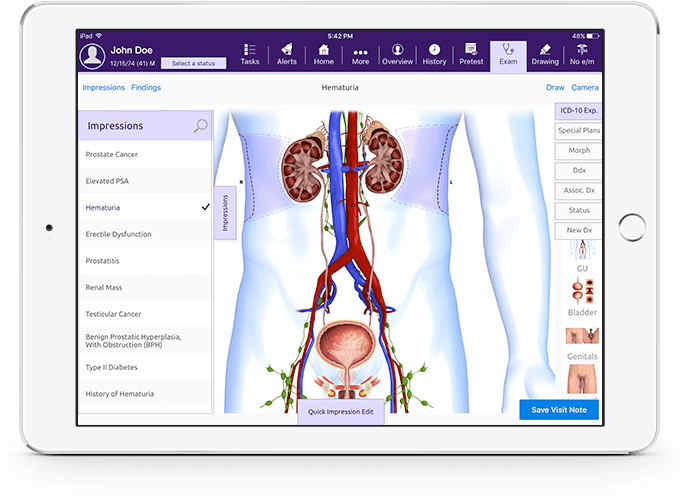Viewport: 686px width, 499px height.
Task: Collapse the vertical Impressions side tab
Action: 225,212
